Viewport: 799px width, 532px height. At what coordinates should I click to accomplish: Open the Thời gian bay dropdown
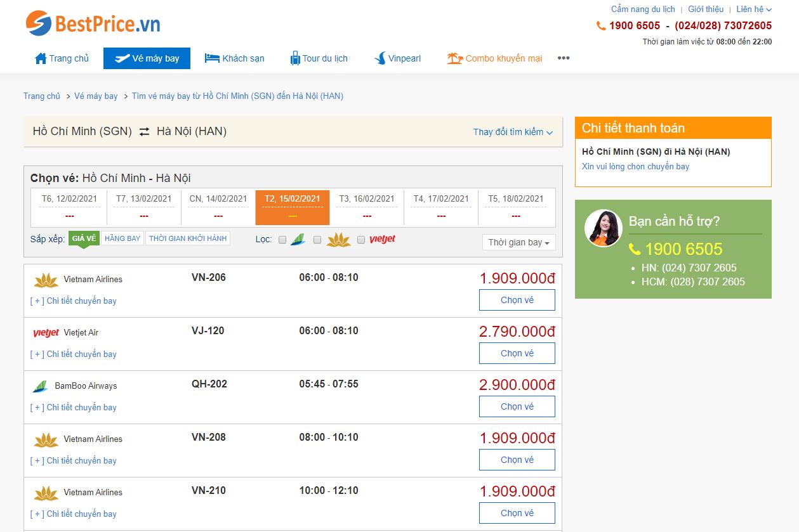coord(519,242)
